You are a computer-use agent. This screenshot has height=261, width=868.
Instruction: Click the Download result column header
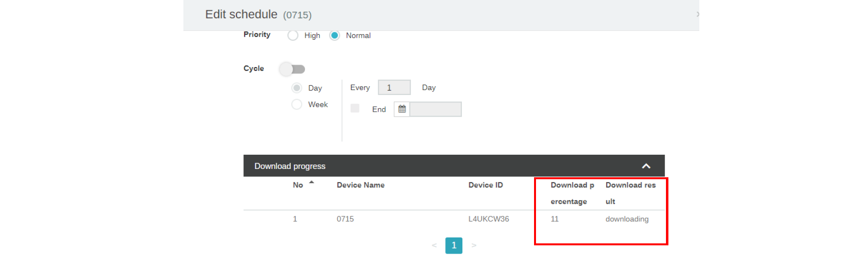(x=630, y=193)
